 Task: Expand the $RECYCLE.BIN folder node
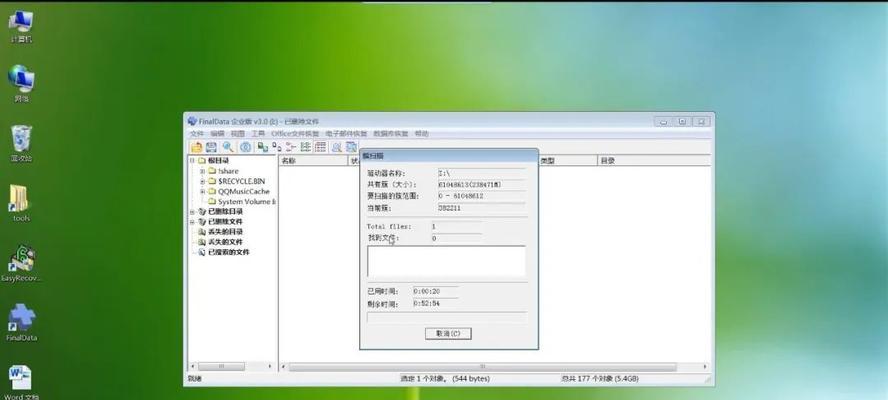pyautogui.click(x=202, y=181)
